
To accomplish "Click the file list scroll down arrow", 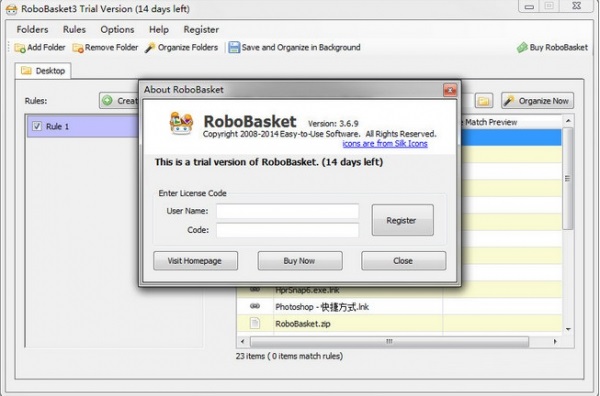I will pos(568,329).
